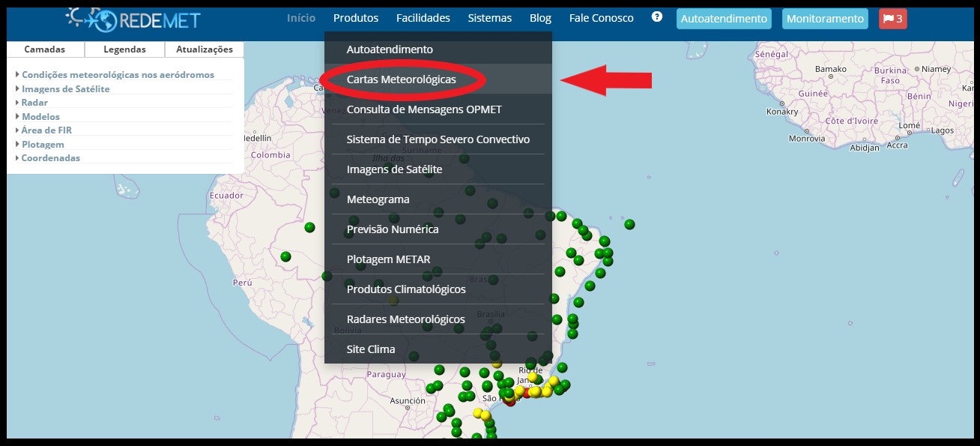Open the Sistemas navigation menu
Viewport: 980px width, 446px height.
pos(490,18)
